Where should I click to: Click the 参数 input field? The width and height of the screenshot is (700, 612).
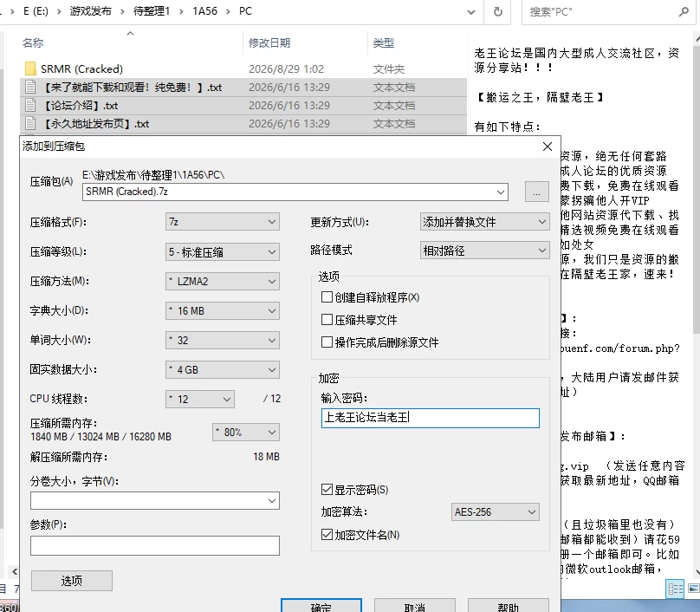(x=155, y=545)
